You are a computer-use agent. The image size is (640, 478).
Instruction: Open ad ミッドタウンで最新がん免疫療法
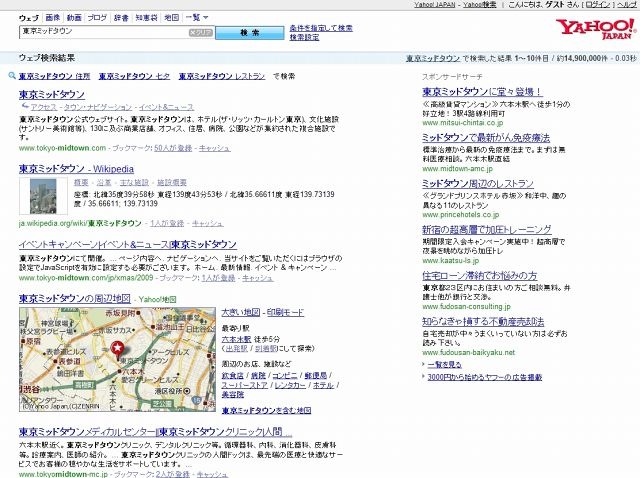click(486, 138)
